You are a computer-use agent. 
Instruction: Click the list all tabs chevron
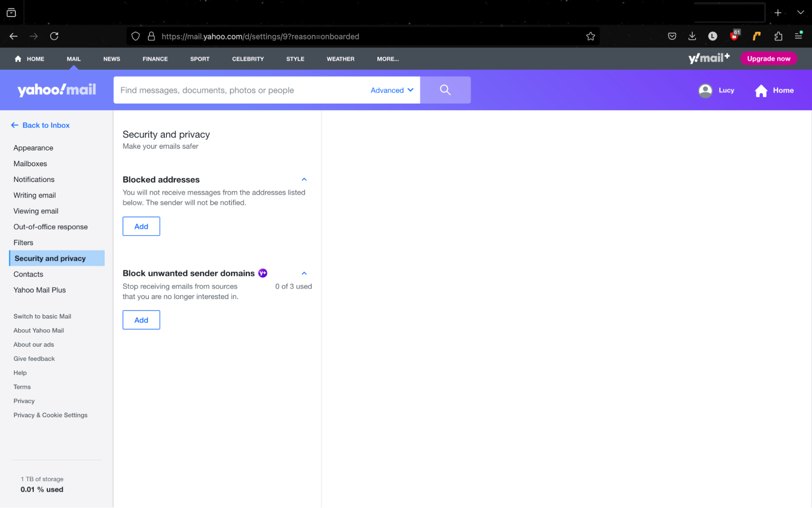[x=800, y=13]
